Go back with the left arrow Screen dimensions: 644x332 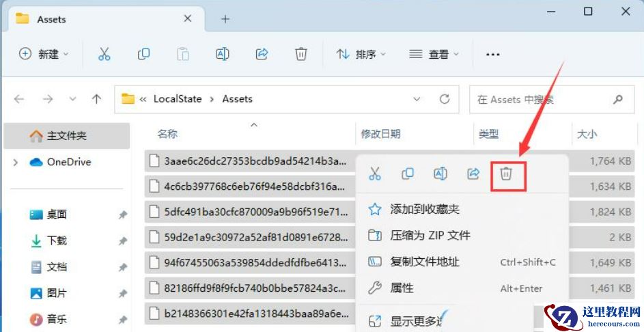tap(19, 99)
